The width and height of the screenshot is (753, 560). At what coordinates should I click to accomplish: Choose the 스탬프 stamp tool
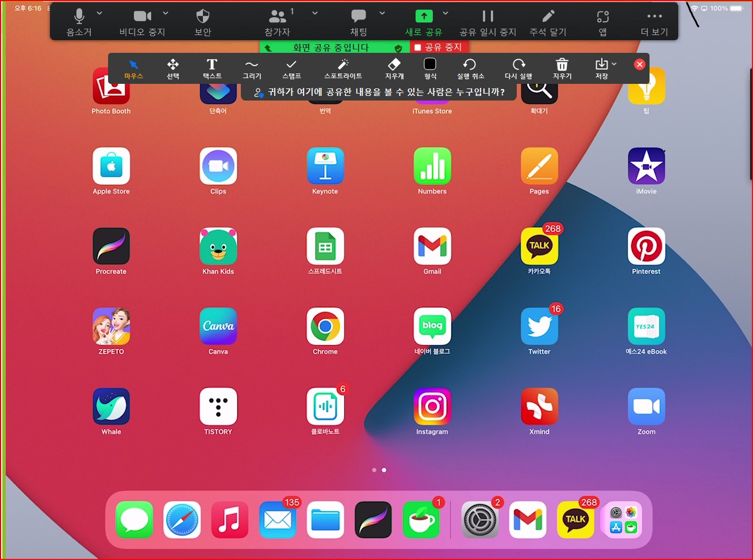tap(291, 69)
